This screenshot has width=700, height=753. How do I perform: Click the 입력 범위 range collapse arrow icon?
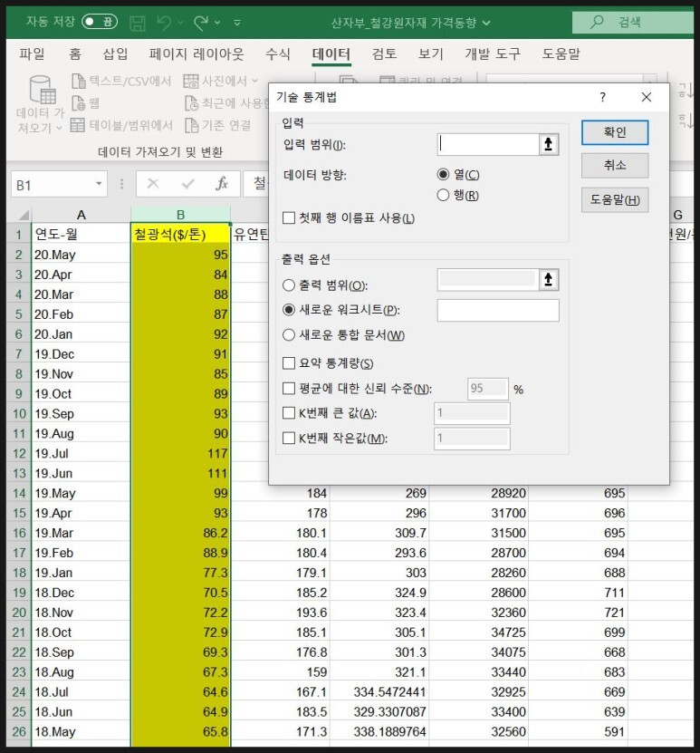(x=549, y=144)
